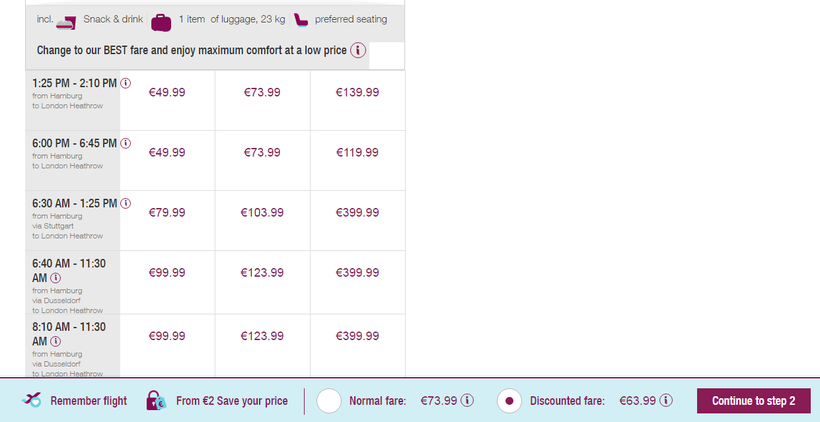Select the Discounted fare radio button

[509, 401]
